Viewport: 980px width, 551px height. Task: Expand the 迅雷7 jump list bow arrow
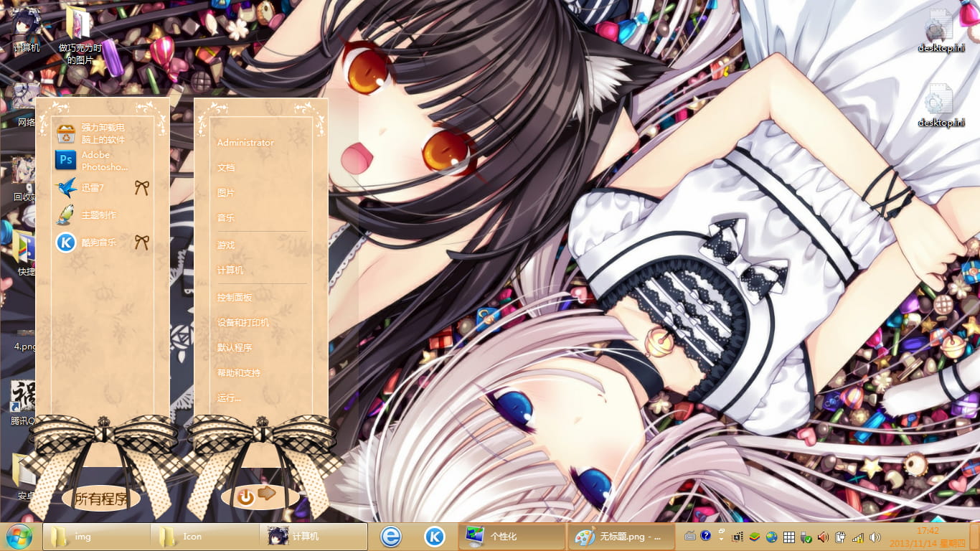pos(142,188)
